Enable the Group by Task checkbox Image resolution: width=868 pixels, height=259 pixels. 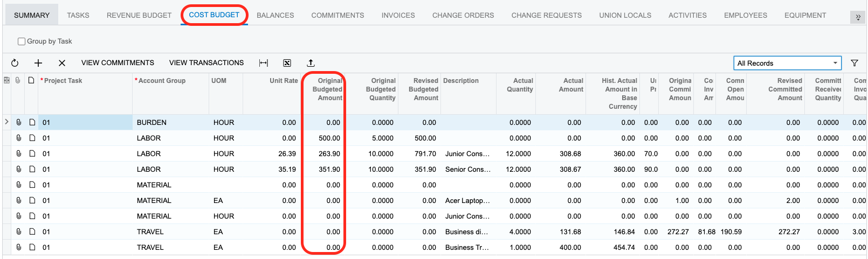pos(22,41)
